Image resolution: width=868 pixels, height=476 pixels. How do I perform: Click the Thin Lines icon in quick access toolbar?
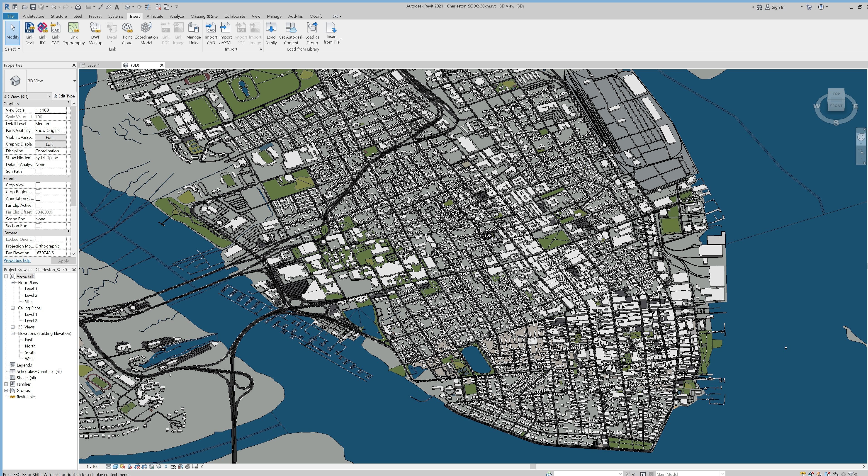(148, 7)
